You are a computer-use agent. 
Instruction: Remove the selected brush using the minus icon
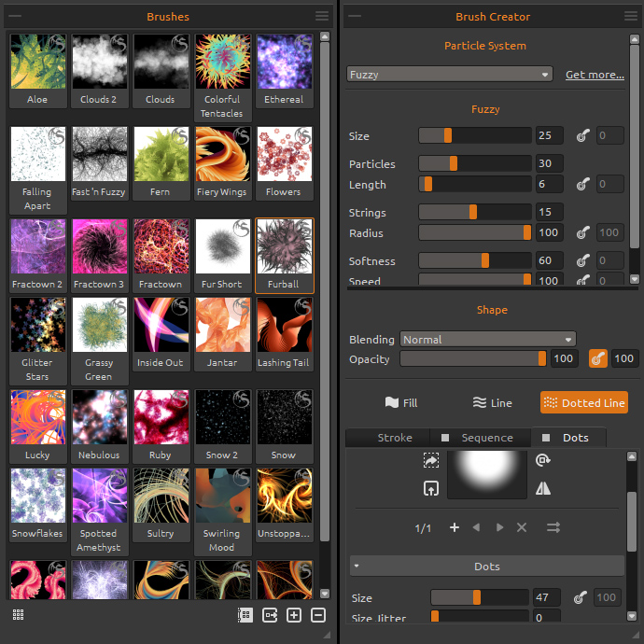(317, 615)
